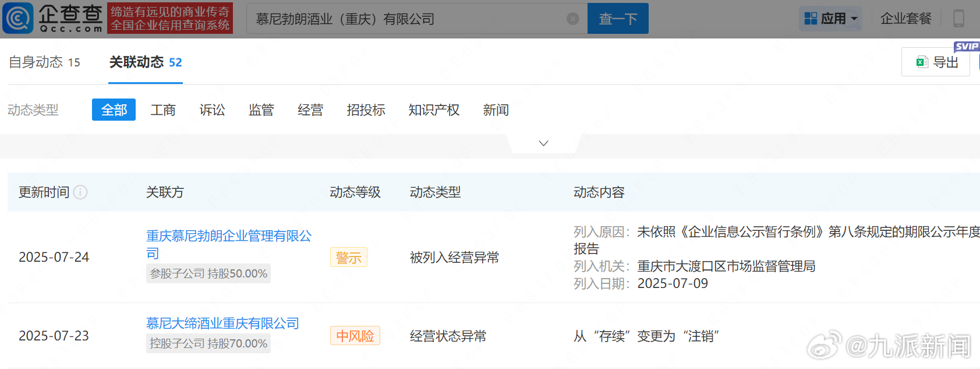Select the 2025-07-23 date cell

(54, 336)
